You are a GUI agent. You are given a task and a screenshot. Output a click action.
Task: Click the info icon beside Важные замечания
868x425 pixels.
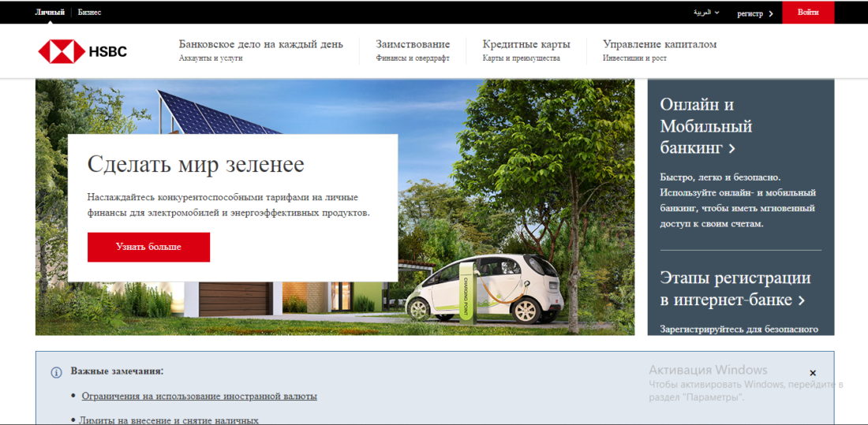(57, 372)
